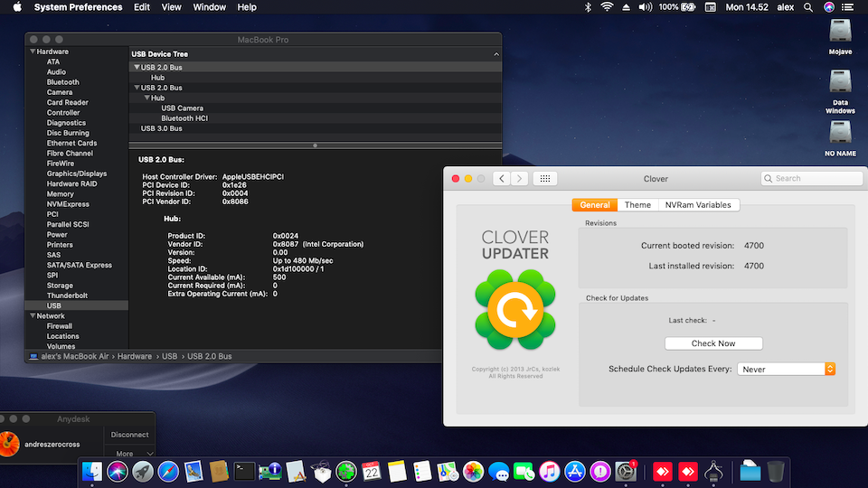Open Mail stamp icon in dock
This screenshot has height=488, width=868.
tap(193, 472)
